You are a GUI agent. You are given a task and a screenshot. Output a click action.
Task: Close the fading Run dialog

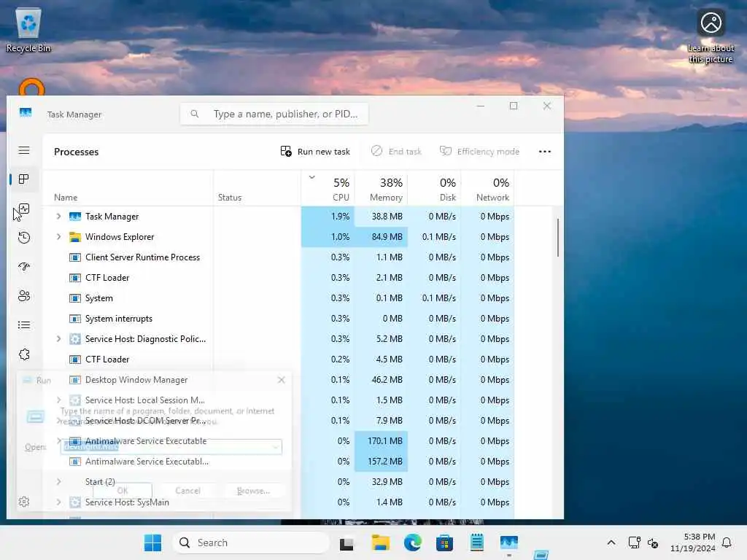point(281,380)
